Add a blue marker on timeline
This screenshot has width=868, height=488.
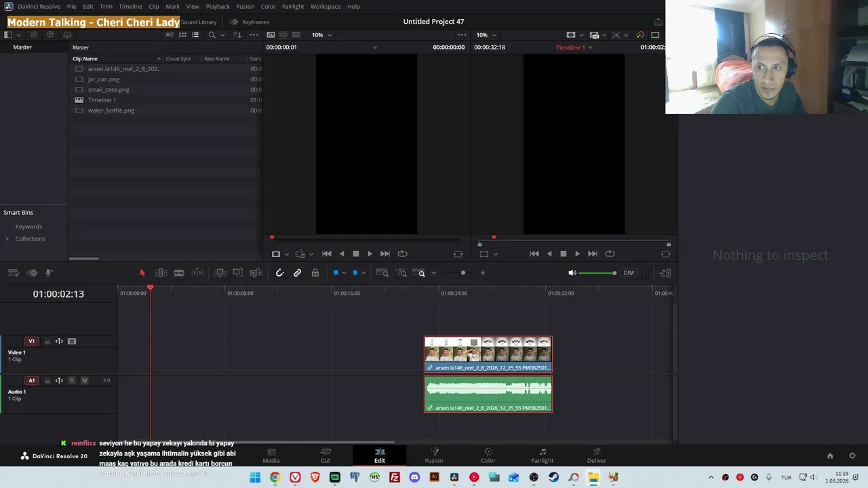coord(355,273)
